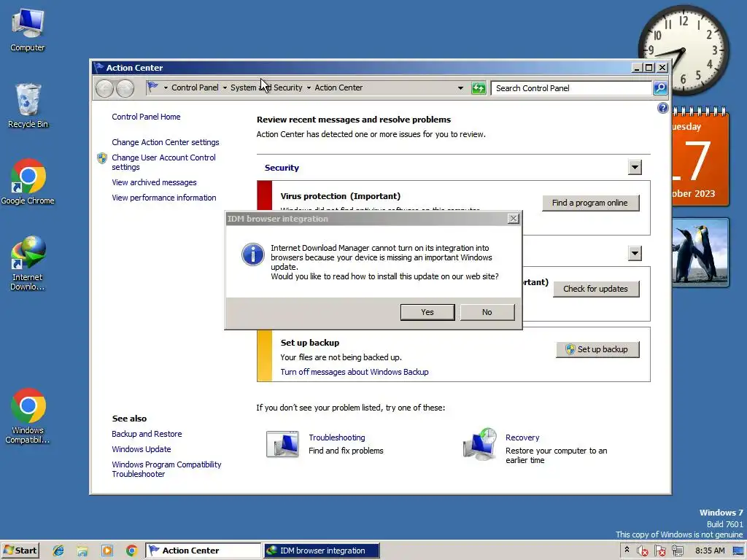
Task: Click the network tray icon
Action: [678, 551]
